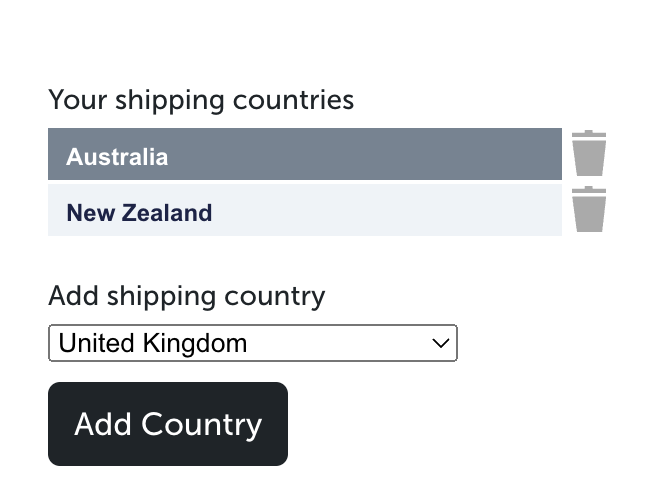Open the United Kingdom country dropdown
Image resolution: width=654 pixels, height=494 pixels.
[x=253, y=343]
